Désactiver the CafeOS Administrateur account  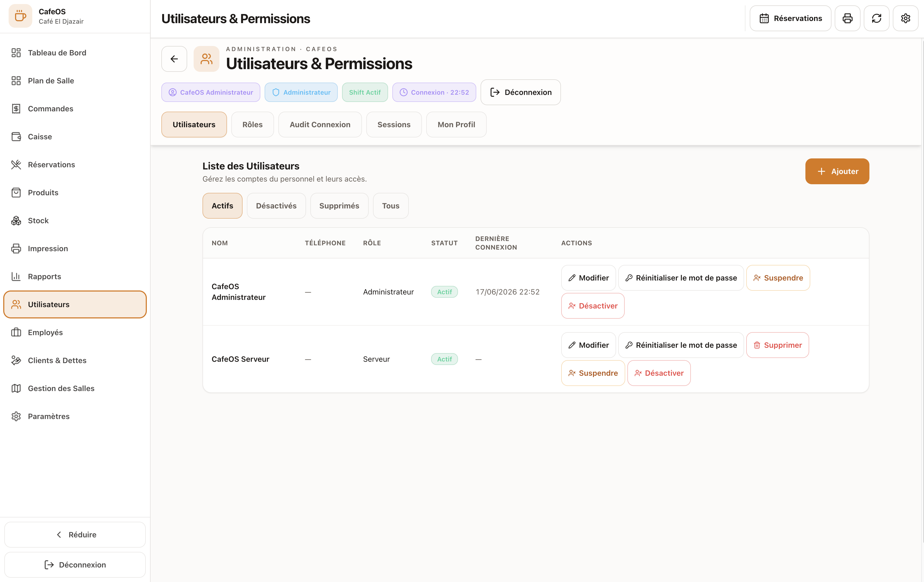click(x=593, y=306)
